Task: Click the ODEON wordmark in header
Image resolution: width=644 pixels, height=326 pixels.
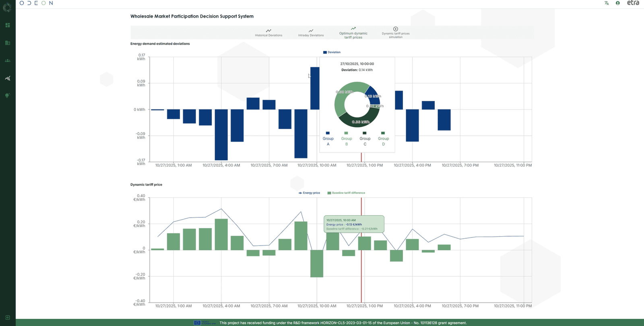Action: (x=36, y=3)
